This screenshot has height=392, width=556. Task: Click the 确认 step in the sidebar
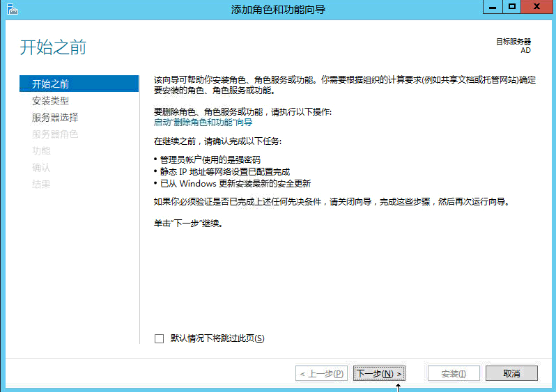click(x=41, y=168)
